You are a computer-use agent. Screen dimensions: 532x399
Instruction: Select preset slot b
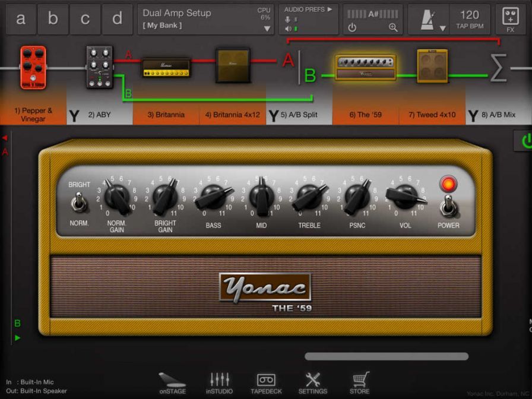53,19
